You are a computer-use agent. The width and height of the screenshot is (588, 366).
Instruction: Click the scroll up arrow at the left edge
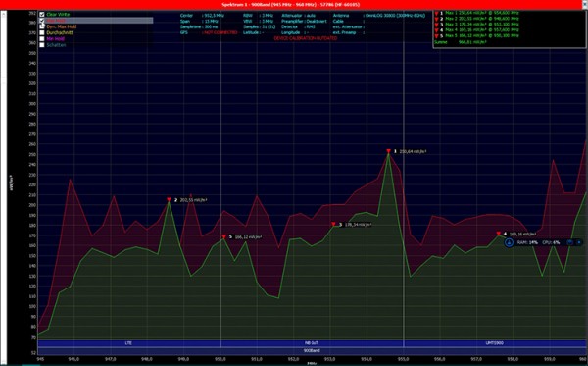[4, 15]
